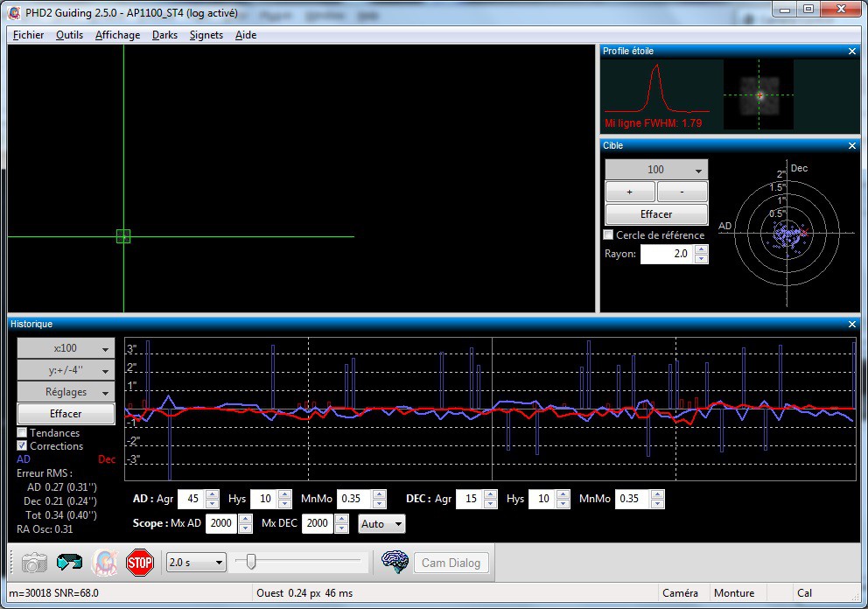868x609 pixels.
Task: Close the Profile étoile panel
Action: pos(852,51)
